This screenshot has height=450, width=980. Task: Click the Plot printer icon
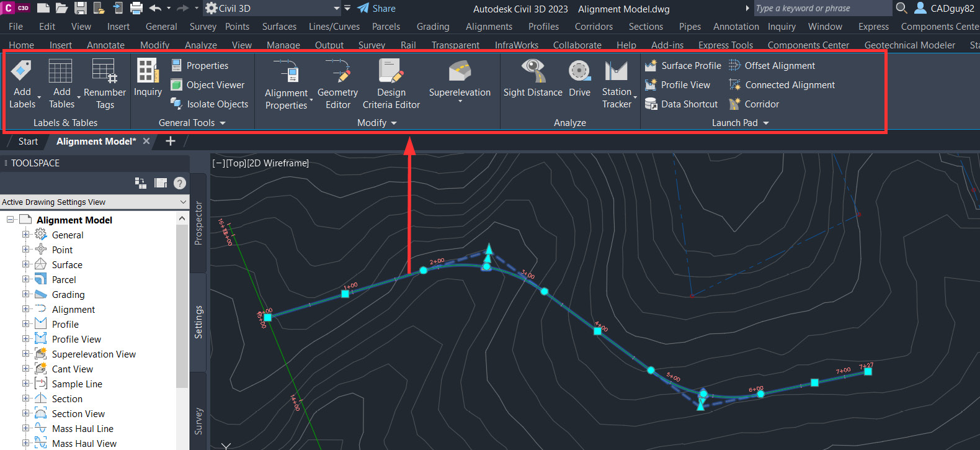click(136, 8)
